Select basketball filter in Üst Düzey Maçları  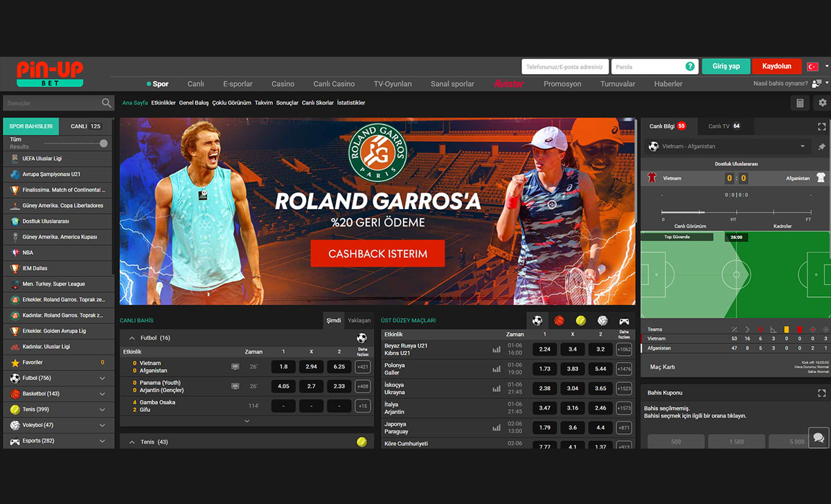pyautogui.click(x=559, y=321)
